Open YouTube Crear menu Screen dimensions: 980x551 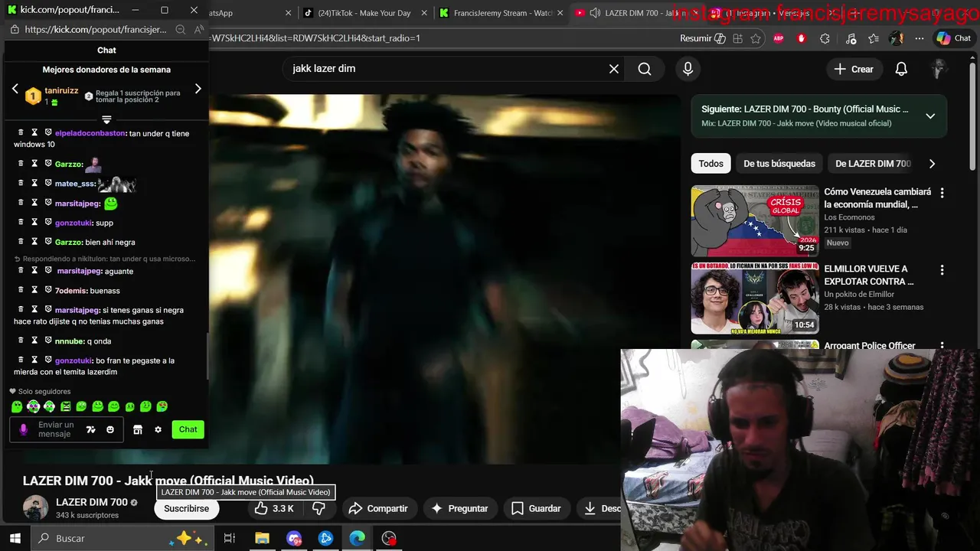854,69
